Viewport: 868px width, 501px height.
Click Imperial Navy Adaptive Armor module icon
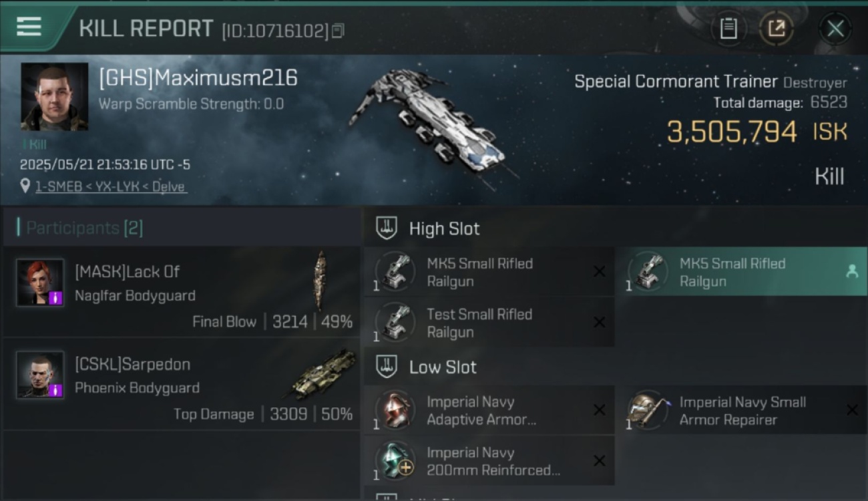[395, 411]
